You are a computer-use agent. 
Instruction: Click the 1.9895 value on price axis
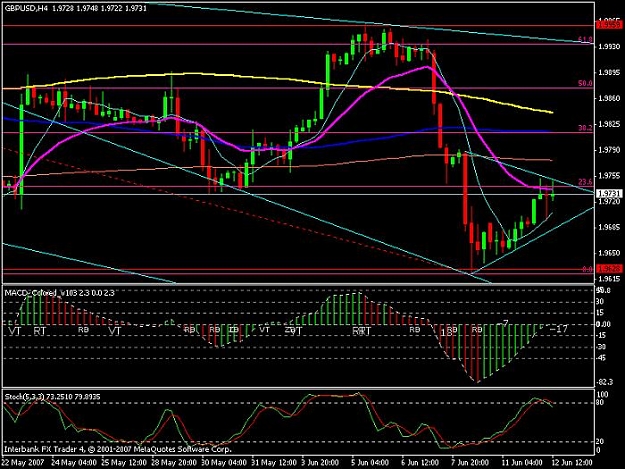(609, 73)
